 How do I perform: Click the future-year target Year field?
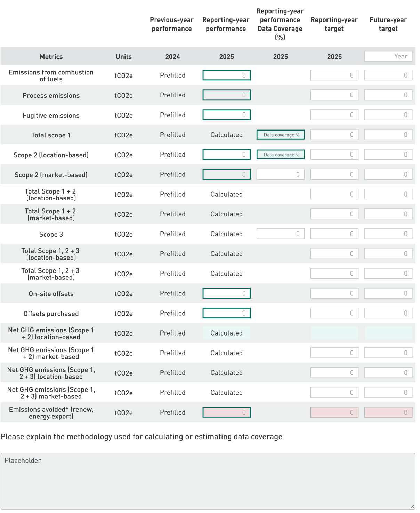[388, 56]
